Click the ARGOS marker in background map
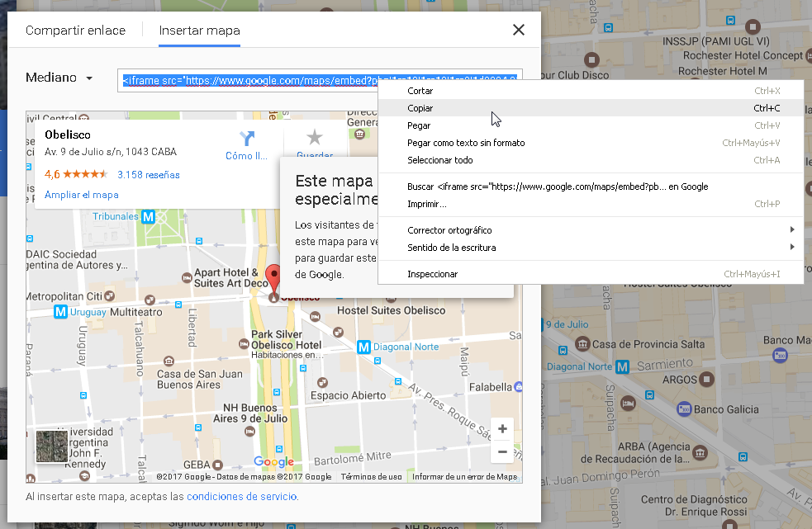Screen dimensions: 812x529 coord(706,380)
